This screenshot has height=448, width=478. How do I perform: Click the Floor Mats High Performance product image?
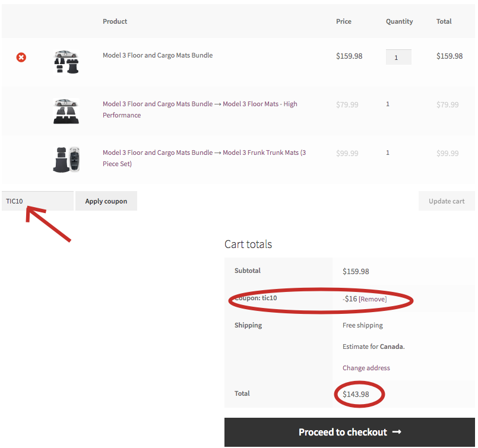click(x=66, y=110)
